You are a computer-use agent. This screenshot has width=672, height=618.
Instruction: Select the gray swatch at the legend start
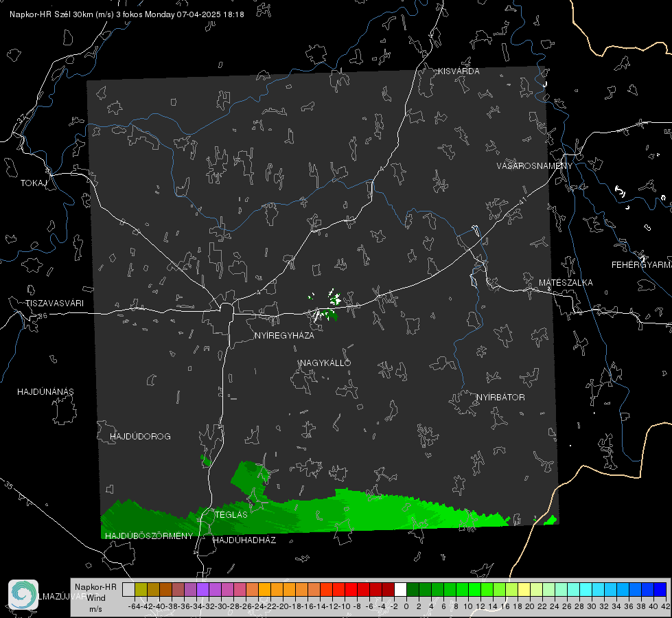point(128,590)
